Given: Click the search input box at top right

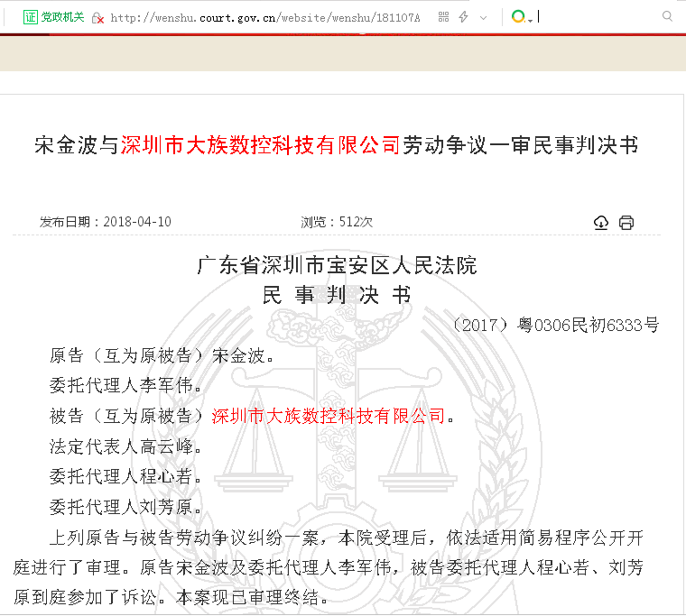Looking at the screenshot, I should click(x=596, y=17).
